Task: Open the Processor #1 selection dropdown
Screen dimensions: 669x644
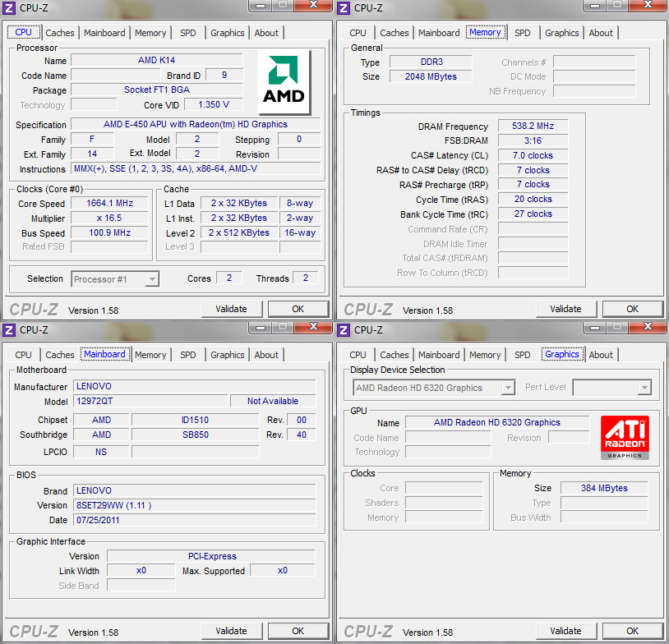Action: pyautogui.click(x=114, y=279)
